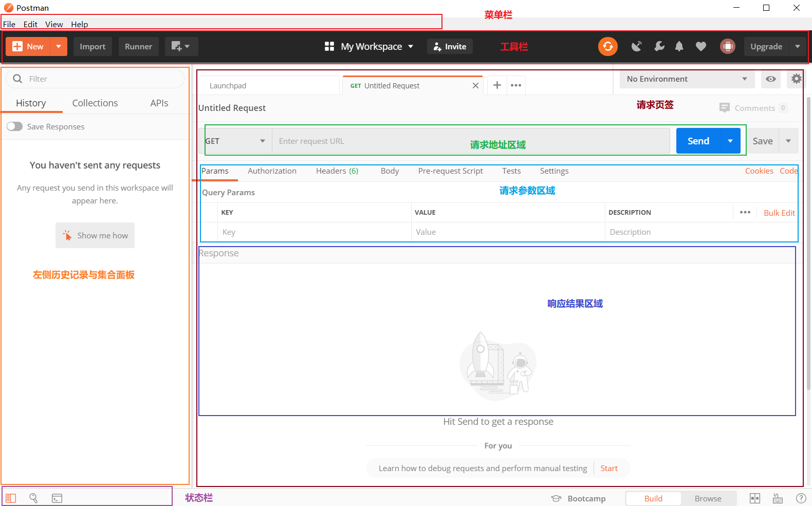Screen dimensions: 812x506
Task: Open the notifications bell icon
Action: pyautogui.click(x=679, y=46)
